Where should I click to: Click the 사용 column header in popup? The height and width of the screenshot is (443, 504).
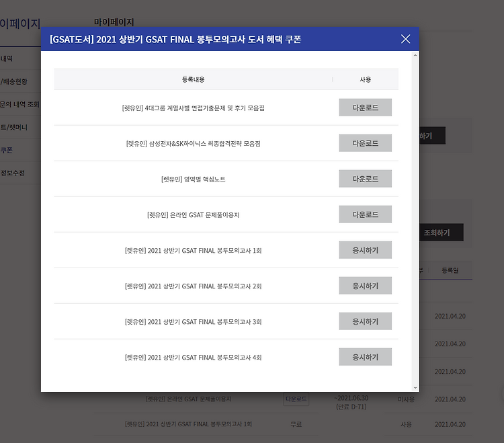[365, 79]
